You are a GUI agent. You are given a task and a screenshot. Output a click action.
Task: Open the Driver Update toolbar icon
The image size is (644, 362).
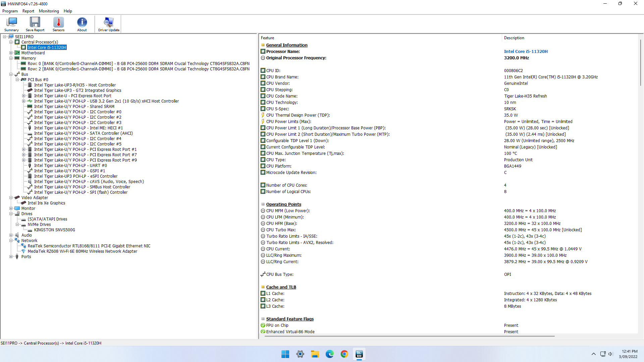(109, 24)
